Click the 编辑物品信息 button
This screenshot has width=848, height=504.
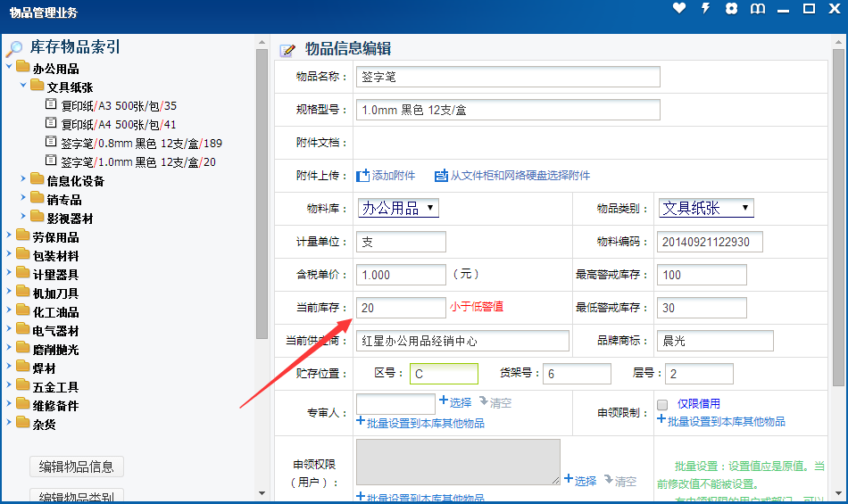pos(76,467)
